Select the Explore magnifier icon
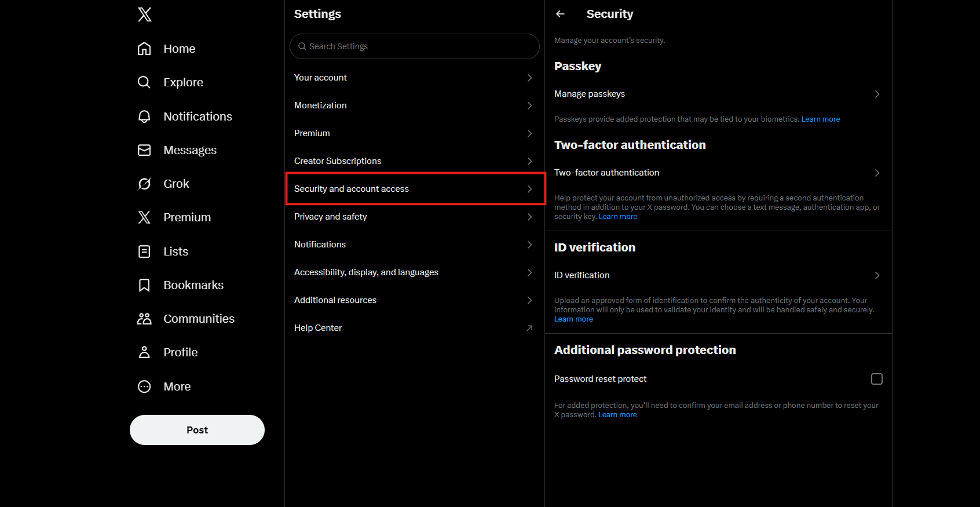This screenshot has width=980, height=507. [x=144, y=82]
